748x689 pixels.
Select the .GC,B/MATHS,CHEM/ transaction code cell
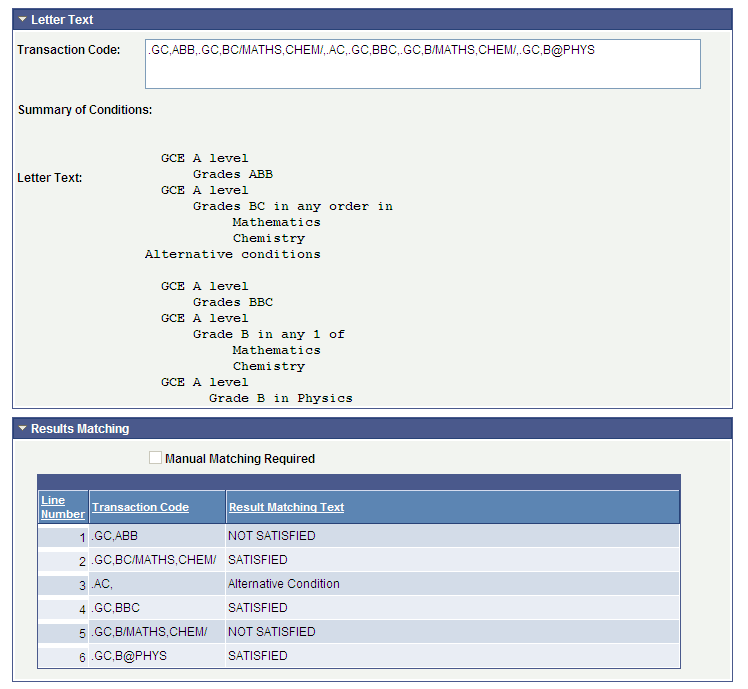point(157,632)
